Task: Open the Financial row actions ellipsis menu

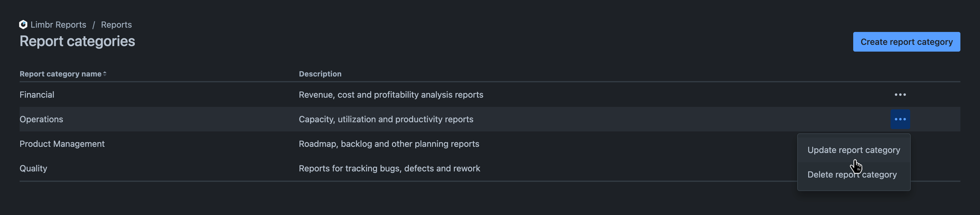Action: click(900, 95)
